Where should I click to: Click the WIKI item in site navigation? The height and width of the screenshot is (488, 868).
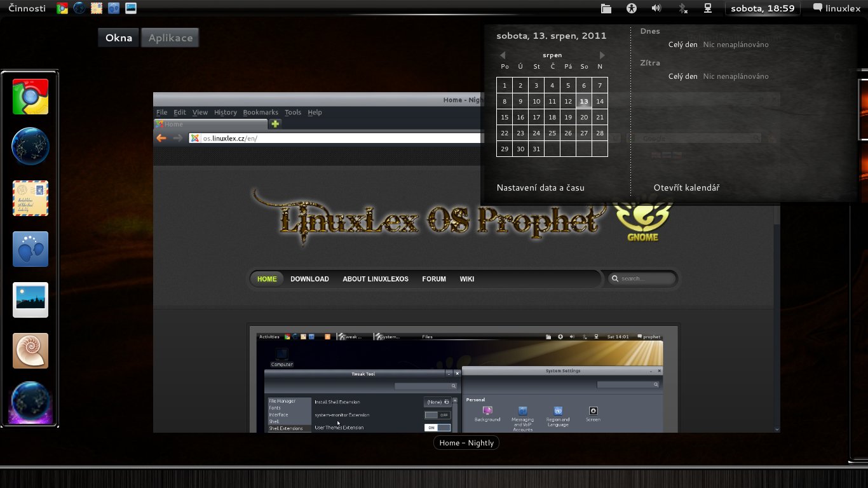tap(467, 279)
